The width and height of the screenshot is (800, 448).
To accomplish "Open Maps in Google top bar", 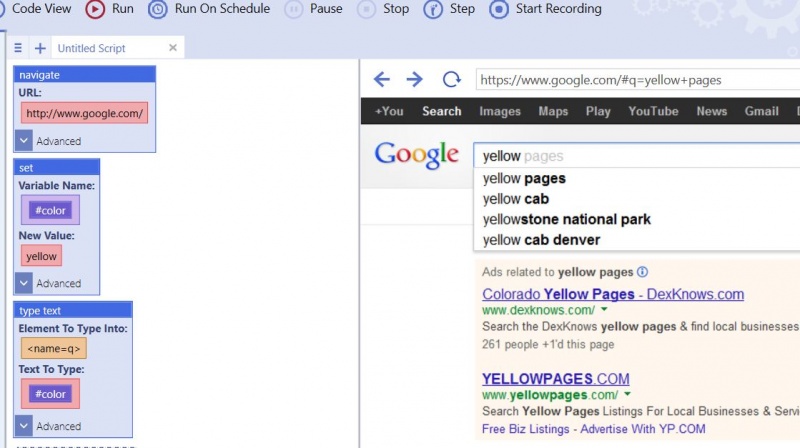I will [553, 111].
